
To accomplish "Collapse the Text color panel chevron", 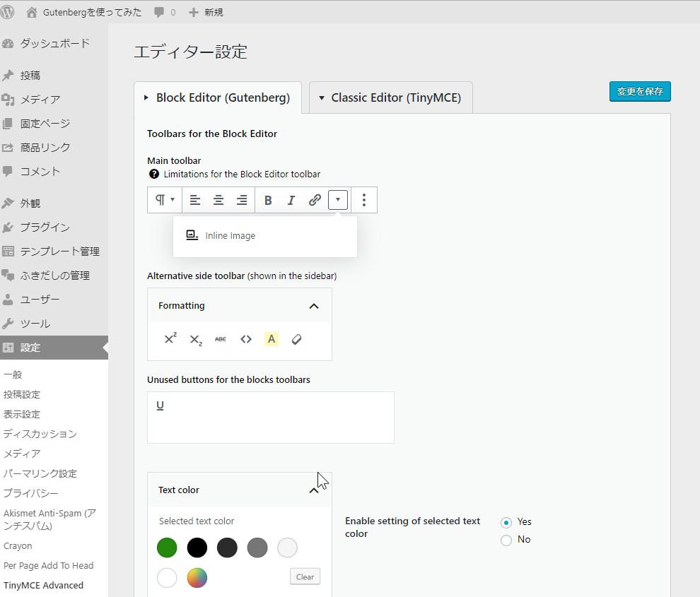I will [x=314, y=490].
